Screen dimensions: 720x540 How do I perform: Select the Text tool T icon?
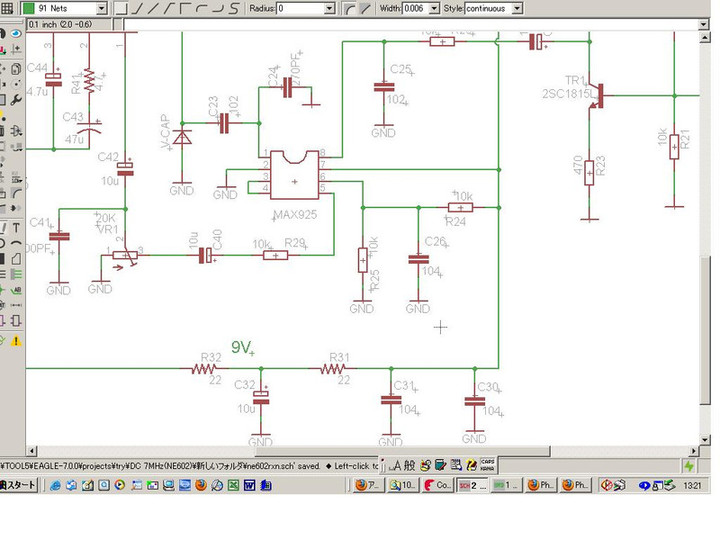point(17,227)
